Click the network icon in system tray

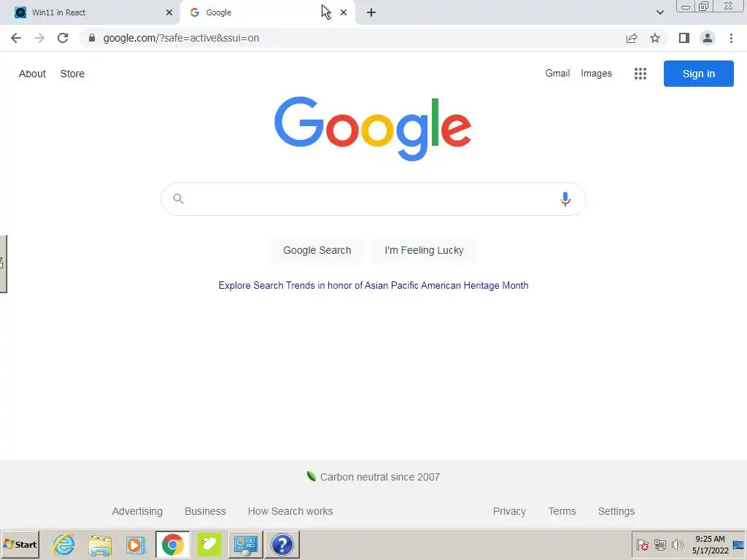pos(659,544)
